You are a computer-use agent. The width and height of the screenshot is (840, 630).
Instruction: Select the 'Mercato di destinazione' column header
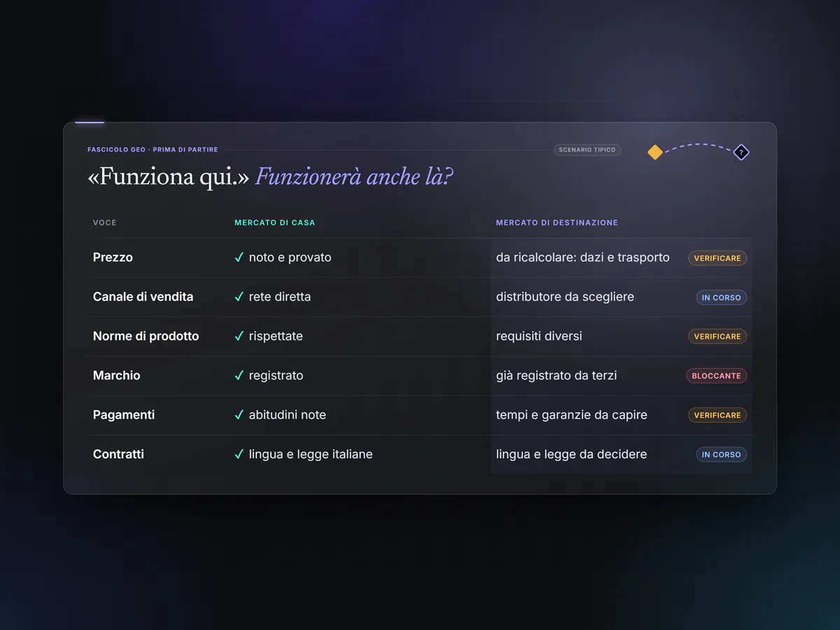pos(557,223)
